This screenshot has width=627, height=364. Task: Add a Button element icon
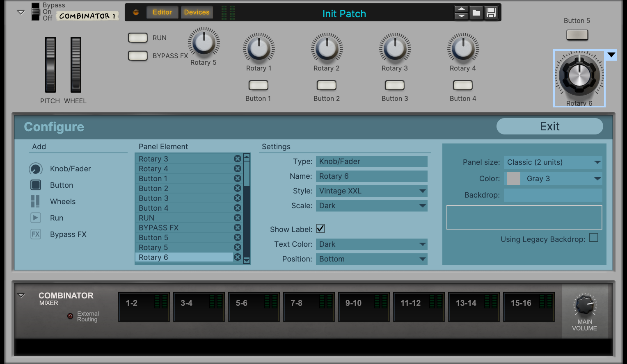36,185
